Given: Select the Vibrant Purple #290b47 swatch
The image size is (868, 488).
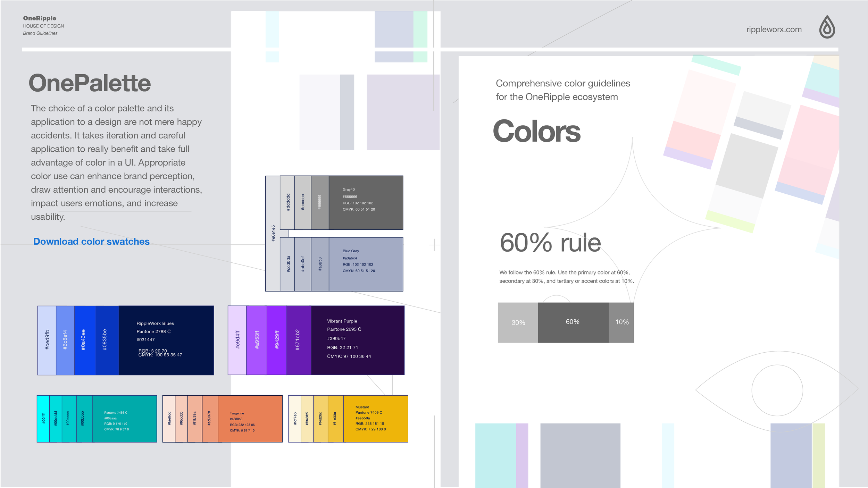Looking at the screenshot, I should [x=358, y=340].
